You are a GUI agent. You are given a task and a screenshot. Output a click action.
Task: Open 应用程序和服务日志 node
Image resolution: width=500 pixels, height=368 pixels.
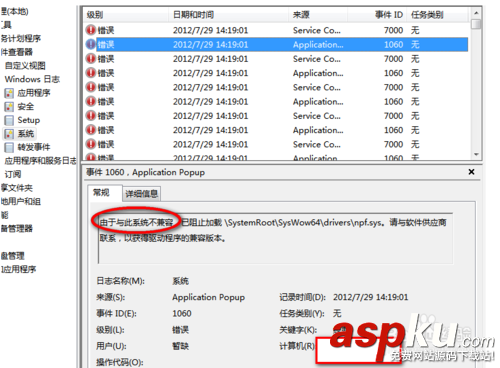click(40, 161)
